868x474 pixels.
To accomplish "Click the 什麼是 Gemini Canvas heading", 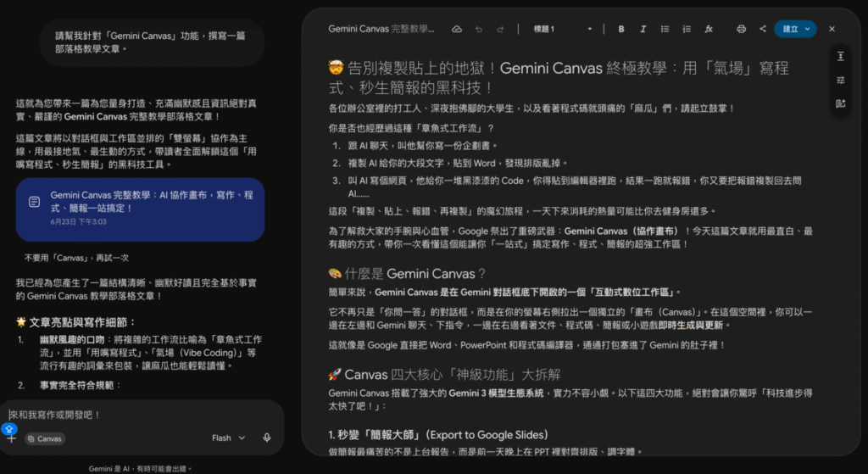I will click(x=407, y=274).
